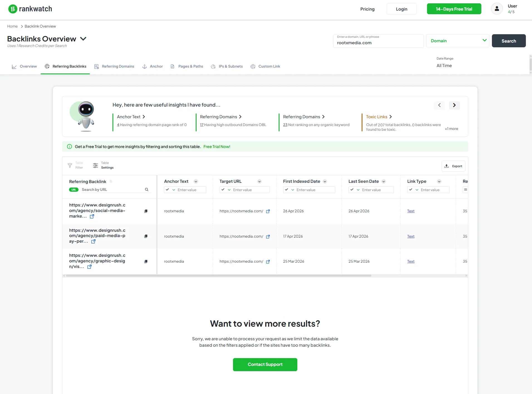
Task: Click the Anchor tab anchor icon
Action: click(x=144, y=67)
